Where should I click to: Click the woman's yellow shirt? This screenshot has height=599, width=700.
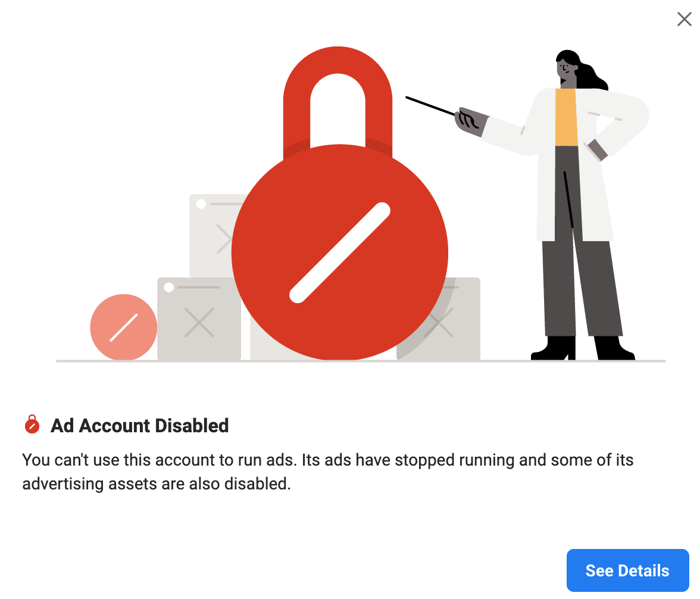566,117
